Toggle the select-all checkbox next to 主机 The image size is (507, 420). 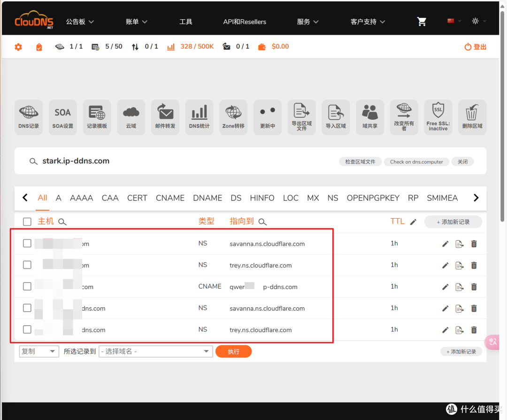[27, 221]
